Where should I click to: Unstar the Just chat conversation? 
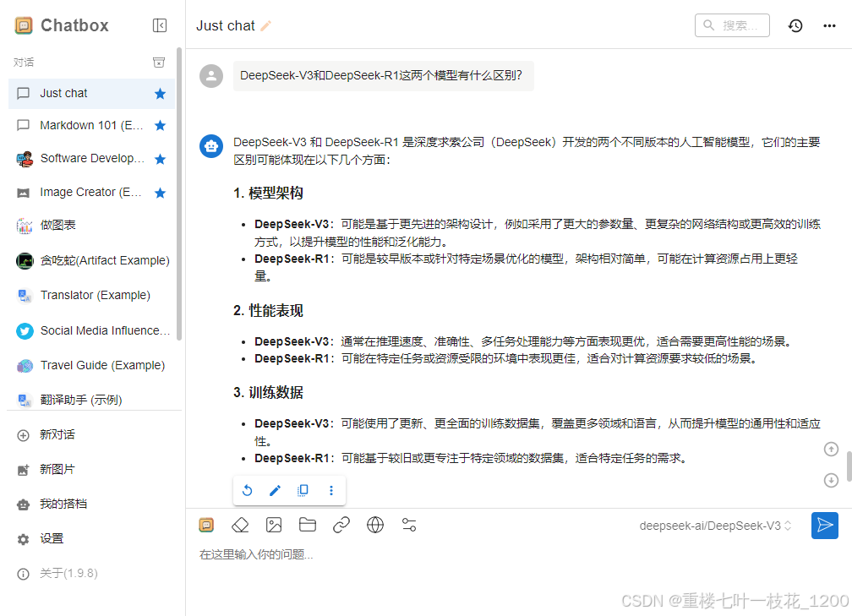160,94
